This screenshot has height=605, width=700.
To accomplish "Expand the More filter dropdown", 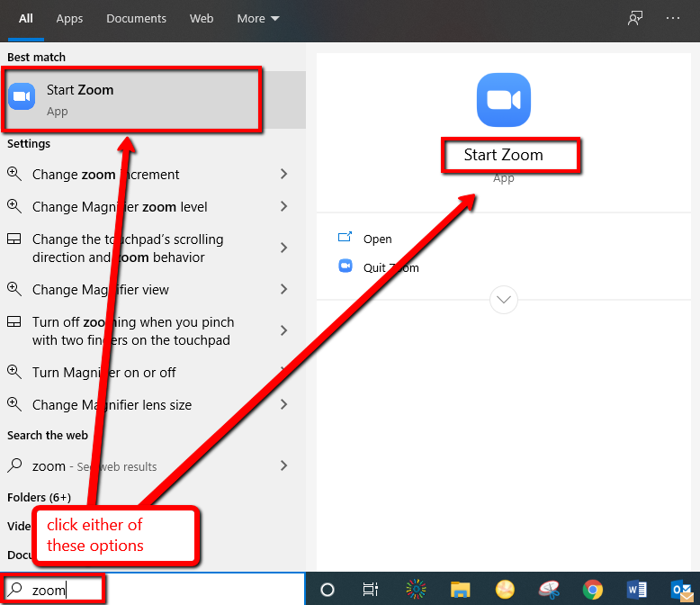I will tap(257, 18).
